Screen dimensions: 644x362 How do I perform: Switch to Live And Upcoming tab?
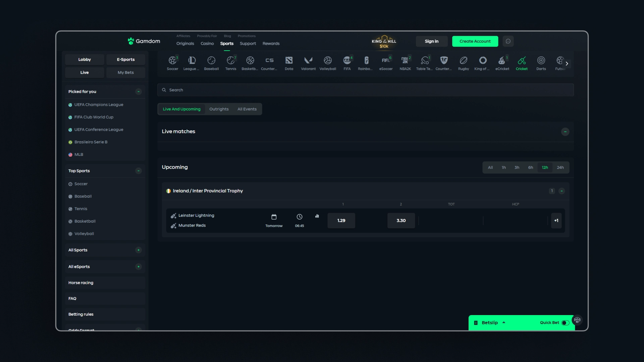coord(181,109)
